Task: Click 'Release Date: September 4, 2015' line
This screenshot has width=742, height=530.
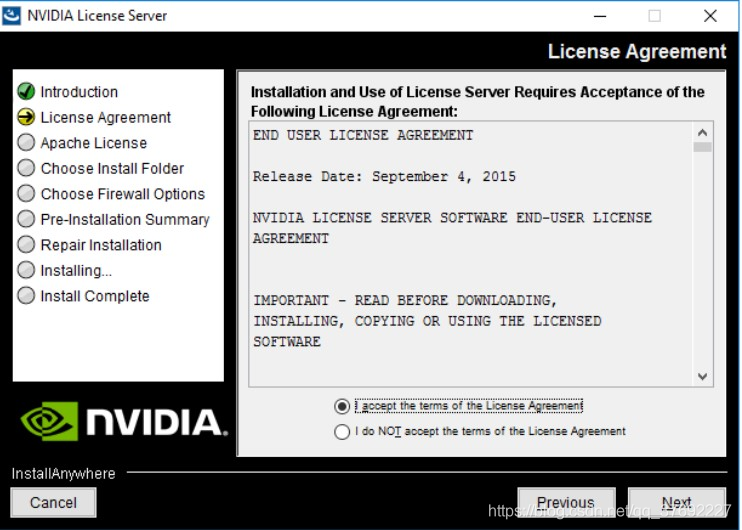Action: click(384, 177)
